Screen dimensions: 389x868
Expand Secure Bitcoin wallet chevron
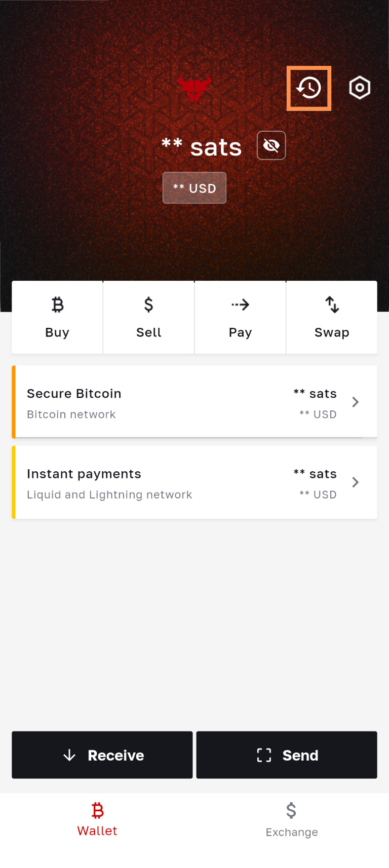click(x=356, y=402)
